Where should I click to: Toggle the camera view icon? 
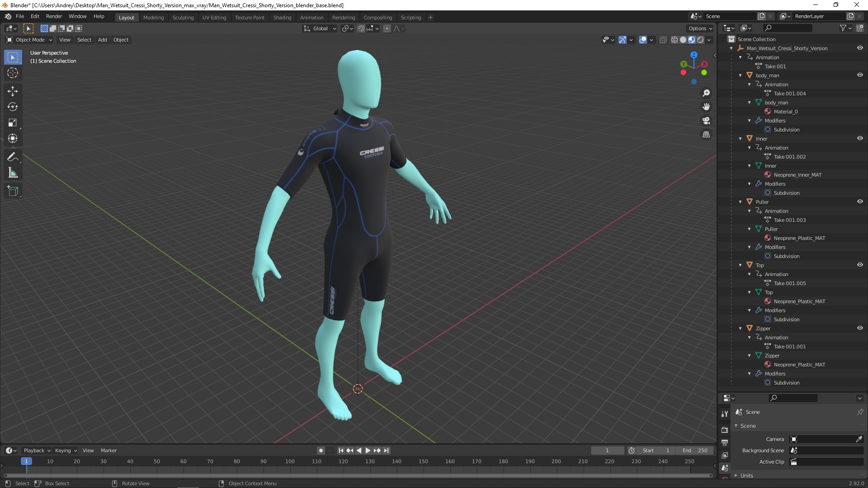click(706, 121)
